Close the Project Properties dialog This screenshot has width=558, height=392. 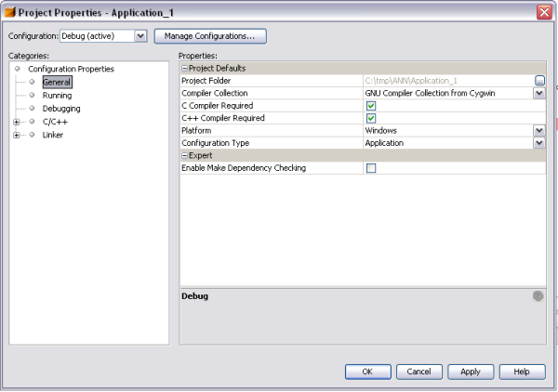point(544,12)
